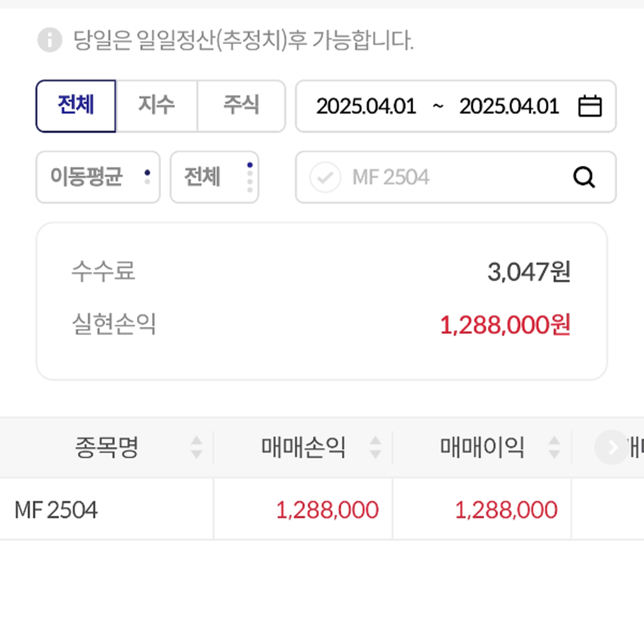This screenshot has height=644, width=644.
Task: Open the 전체 filter dropdown
Action: pos(214,177)
